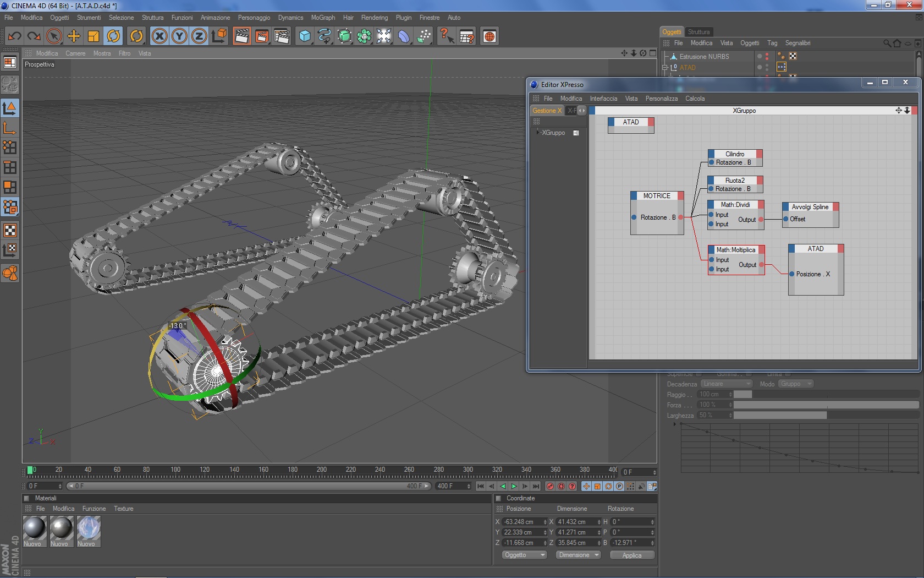This screenshot has height=578, width=924.
Task: Toggle X axis lock
Action: [159, 36]
